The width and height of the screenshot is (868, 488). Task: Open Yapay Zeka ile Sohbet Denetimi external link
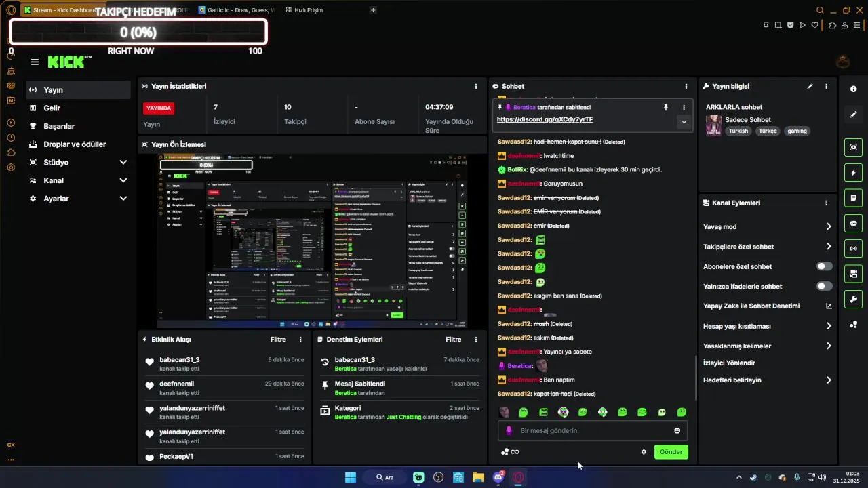[829, 306]
